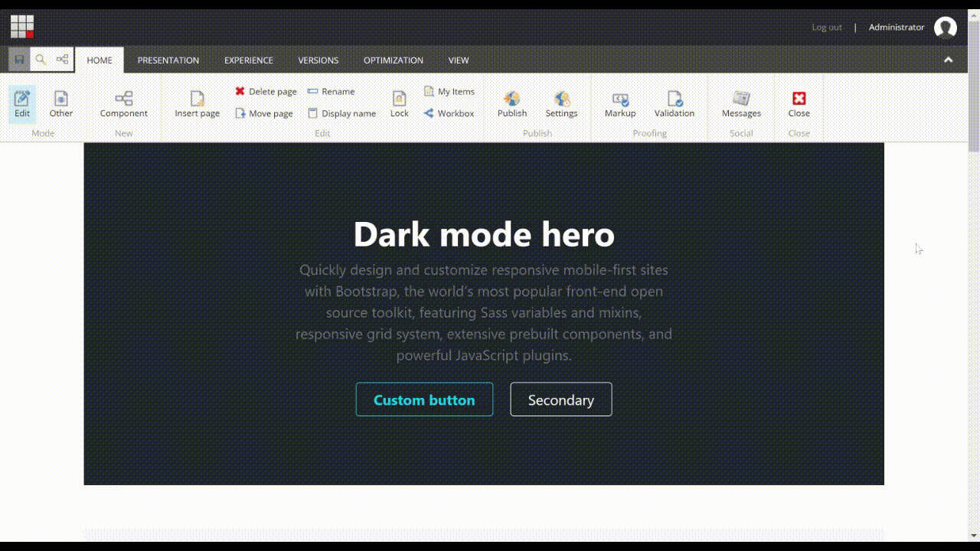This screenshot has height=551, width=980.
Task: Click Display name
Action: 341,113
